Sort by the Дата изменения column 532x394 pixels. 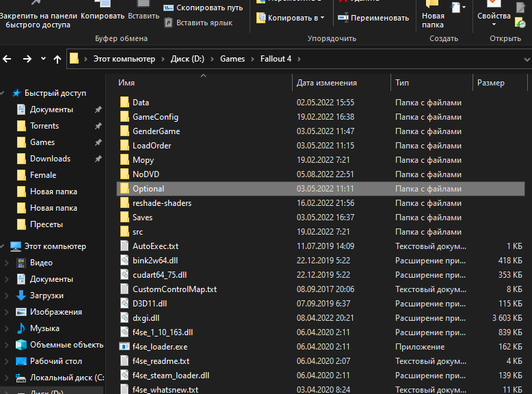(x=327, y=83)
